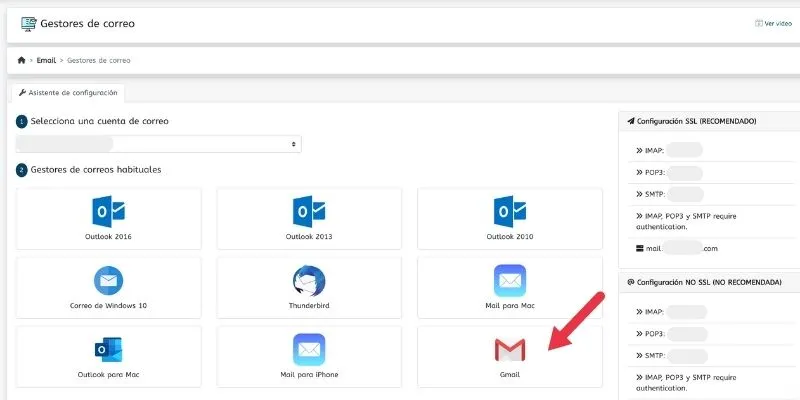Click the Gmail label
The height and width of the screenshot is (400, 800).
point(510,374)
